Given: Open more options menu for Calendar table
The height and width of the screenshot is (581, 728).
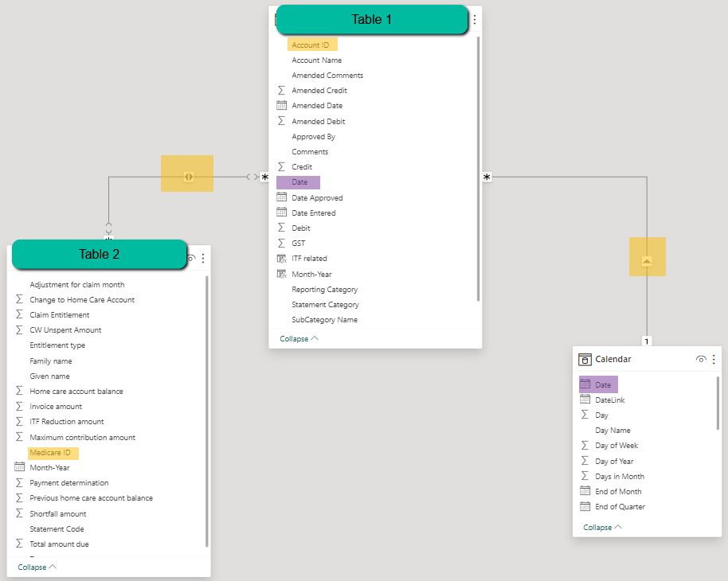Looking at the screenshot, I should pyautogui.click(x=714, y=359).
